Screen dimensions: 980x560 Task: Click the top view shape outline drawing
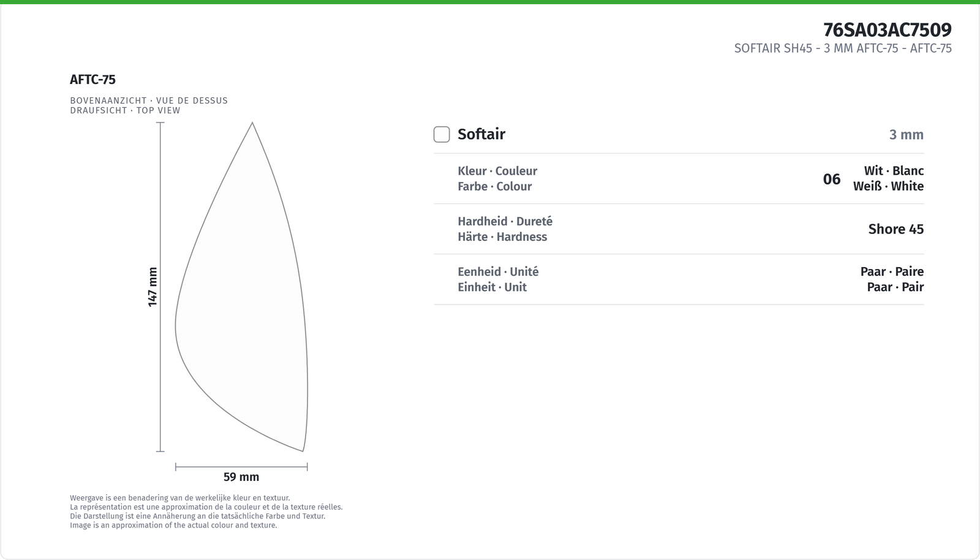tap(241, 287)
